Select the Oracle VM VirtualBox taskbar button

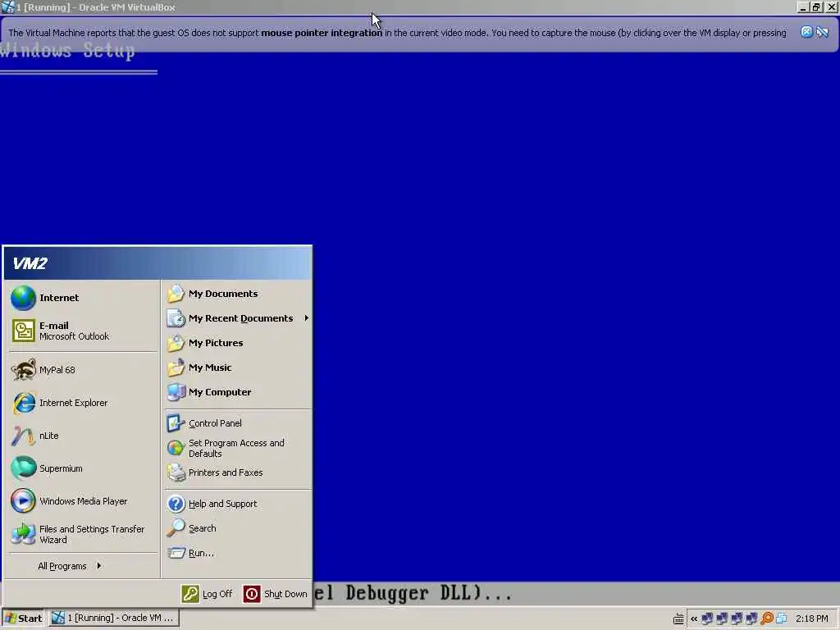tap(113, 618)
